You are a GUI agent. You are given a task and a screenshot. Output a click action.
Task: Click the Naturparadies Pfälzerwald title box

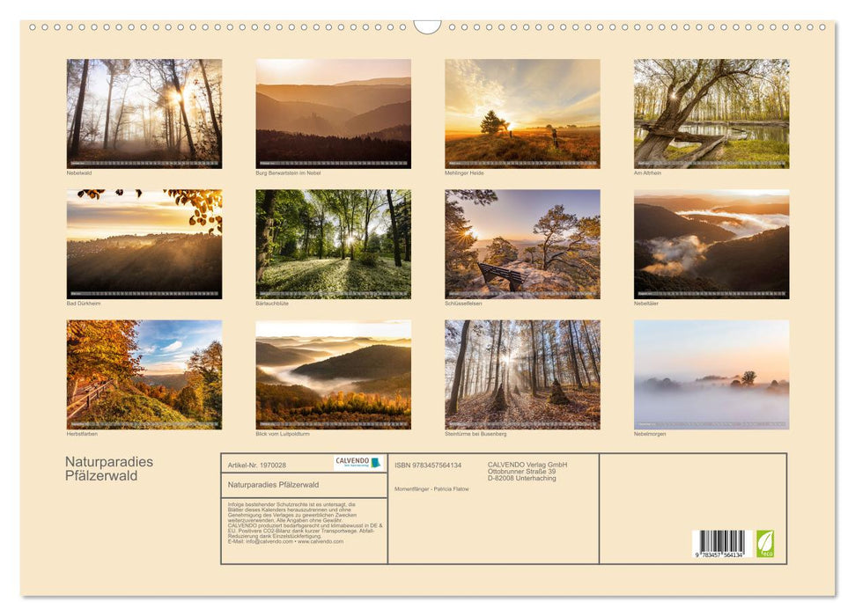click(x=276, y=484)
